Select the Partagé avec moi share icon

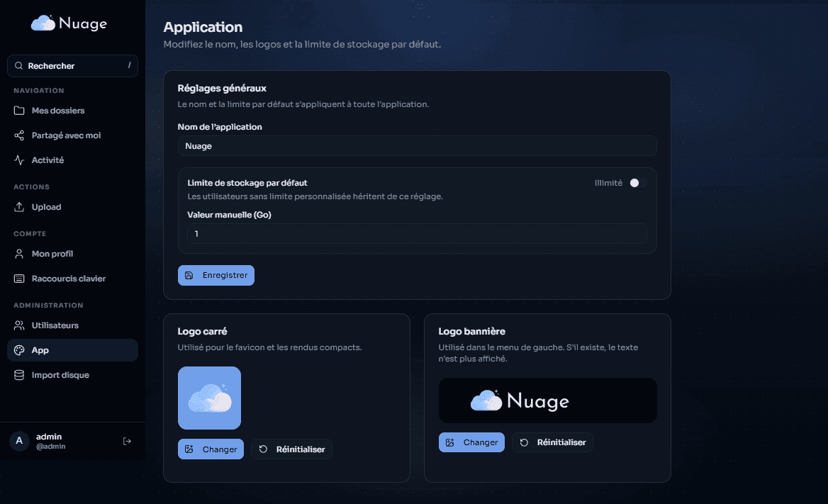click(x=18, y=135)
